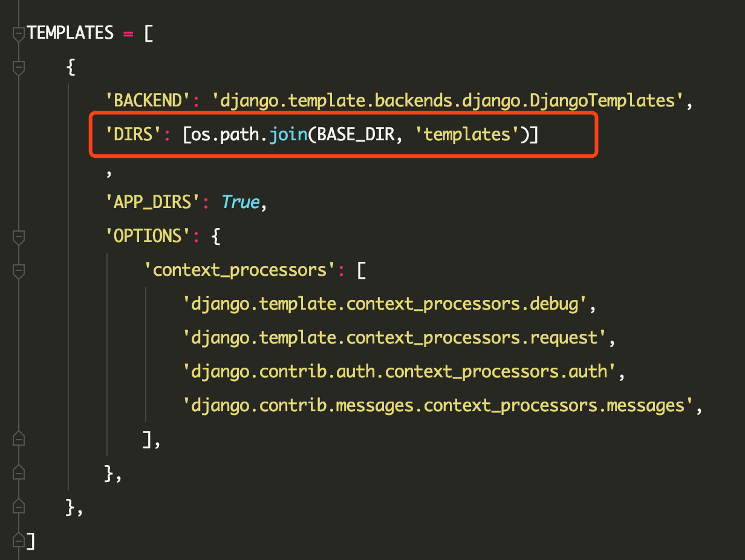This screenshot has height=560, width=745.
Task: Click the django.contrib.messages context processor string
Action: coord(438,405)
